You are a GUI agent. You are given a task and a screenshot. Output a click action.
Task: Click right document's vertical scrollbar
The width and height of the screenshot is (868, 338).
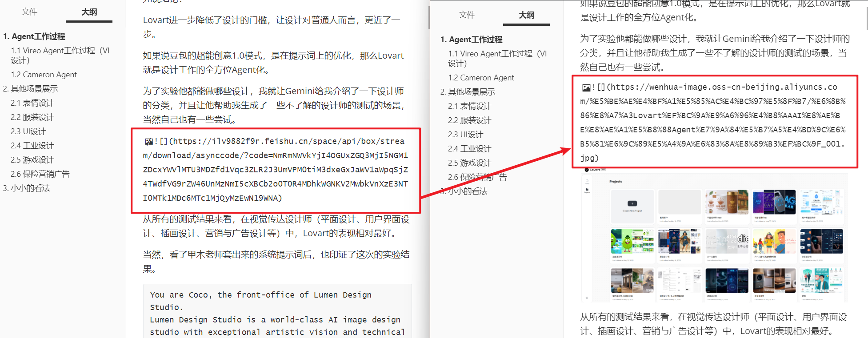(x=866, y=18)
